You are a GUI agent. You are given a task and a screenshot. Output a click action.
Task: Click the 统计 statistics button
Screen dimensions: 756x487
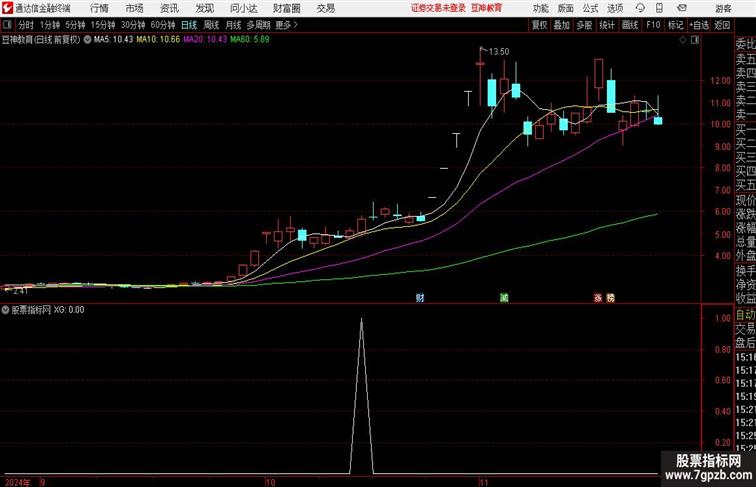point(607,25)
